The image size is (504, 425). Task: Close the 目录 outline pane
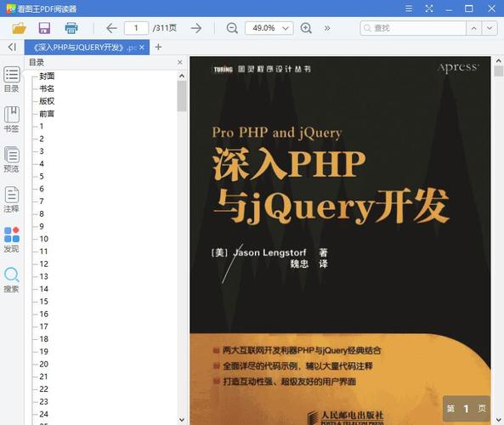[x=180, y=62]
